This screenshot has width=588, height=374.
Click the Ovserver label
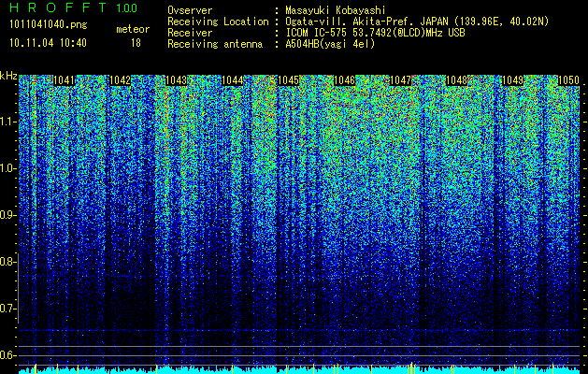[190, 10]
